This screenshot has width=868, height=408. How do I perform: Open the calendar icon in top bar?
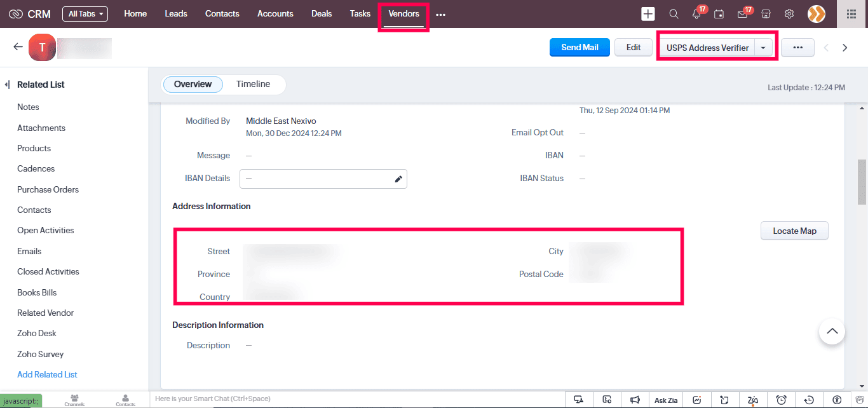point(719,14)
